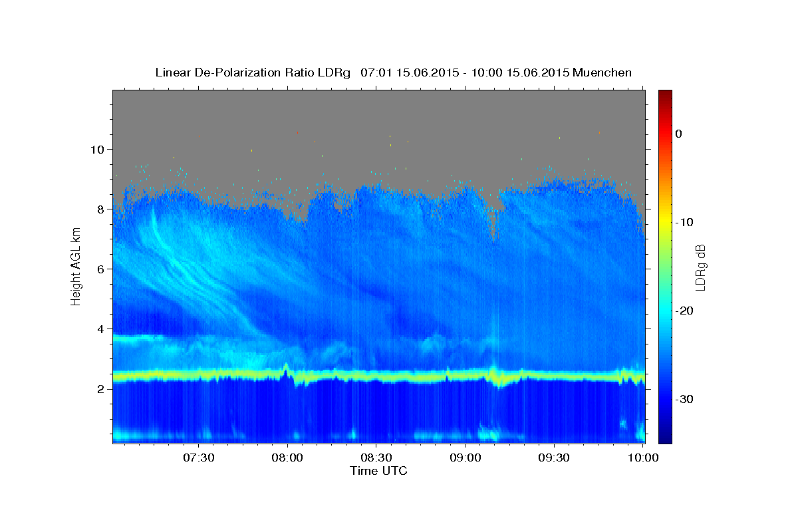Click the colorbar value -30
This screenshot has height=532, width=798.
click(x=684, y=399)
